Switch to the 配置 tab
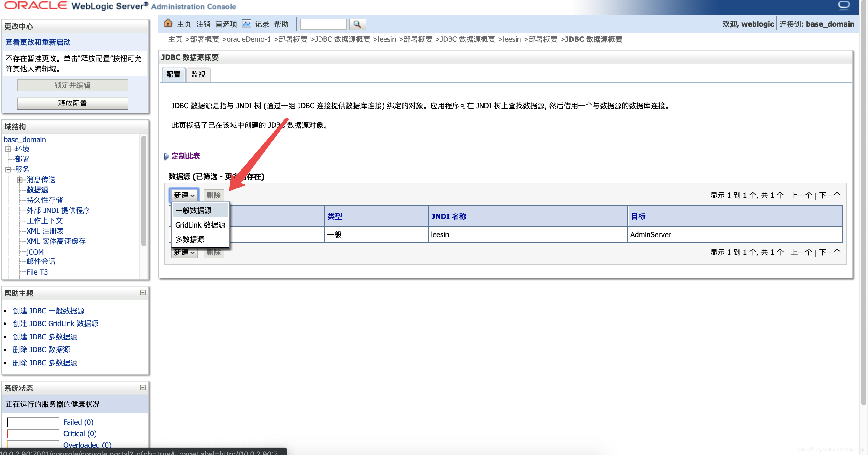 point(173,74)
